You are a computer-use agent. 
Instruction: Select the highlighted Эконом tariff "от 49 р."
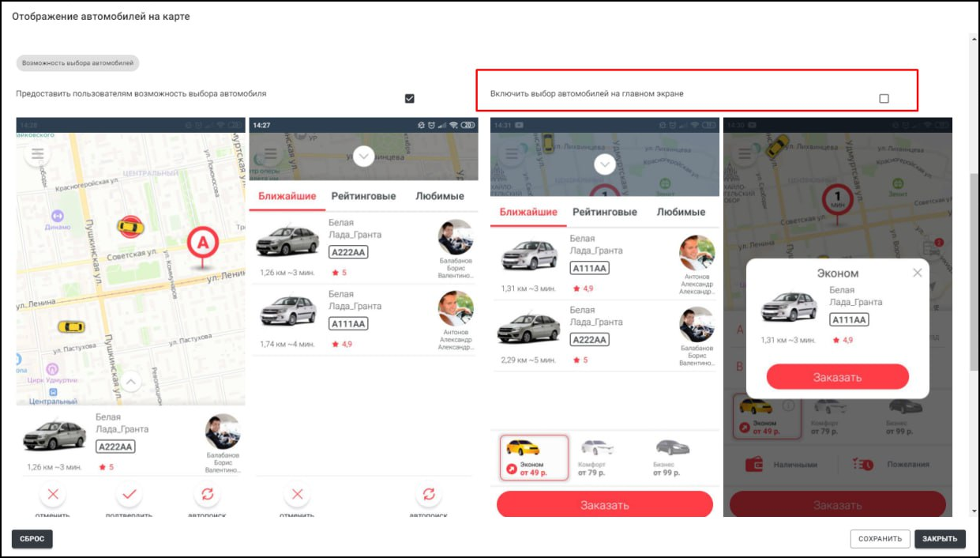534,457
